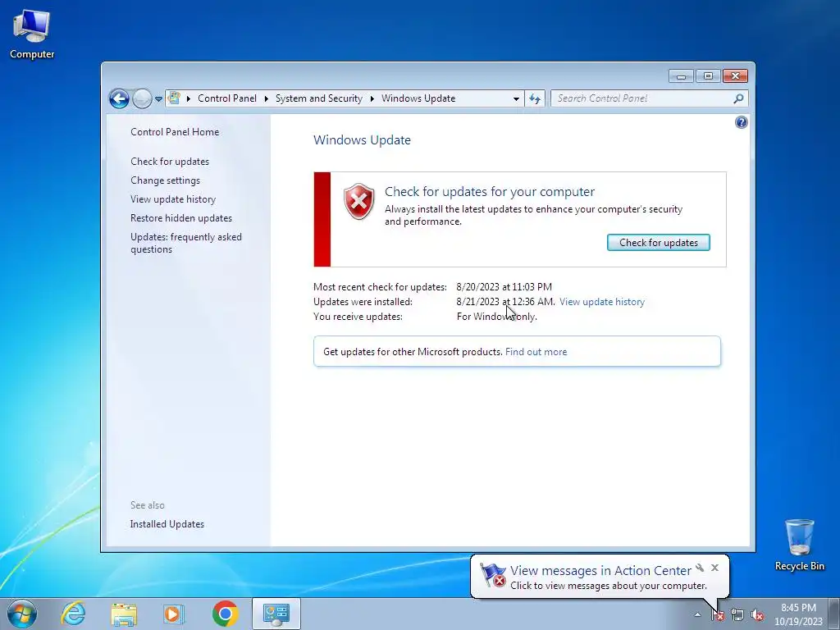Launch Internet Explorer from taskbar
Screen dimensions: 840x630
tap(73, 614)
